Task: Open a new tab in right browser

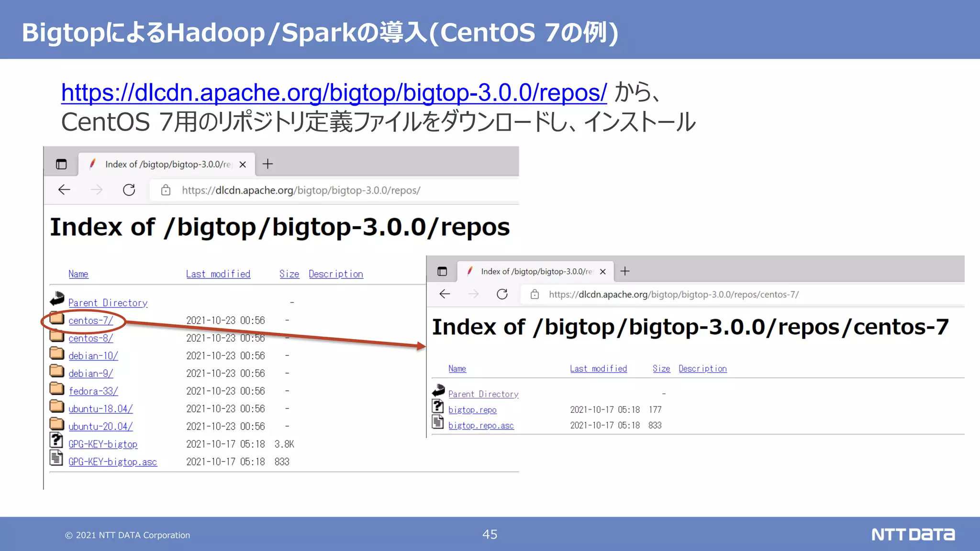Action: click(x=625, y=272)
